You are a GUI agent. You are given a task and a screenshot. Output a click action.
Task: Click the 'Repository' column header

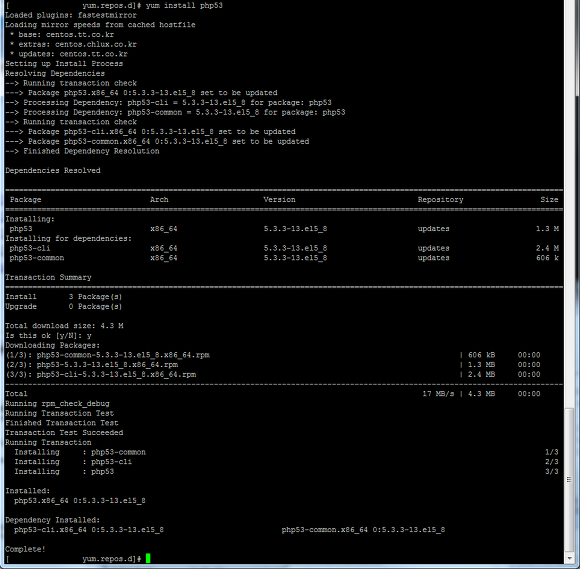(x=441, y=200)
